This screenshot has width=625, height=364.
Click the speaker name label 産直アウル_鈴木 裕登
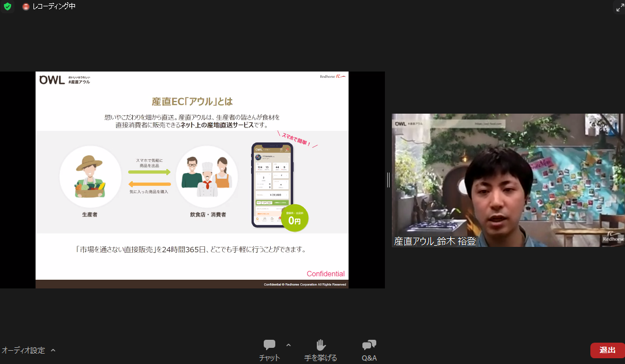(x=435, y=241)
